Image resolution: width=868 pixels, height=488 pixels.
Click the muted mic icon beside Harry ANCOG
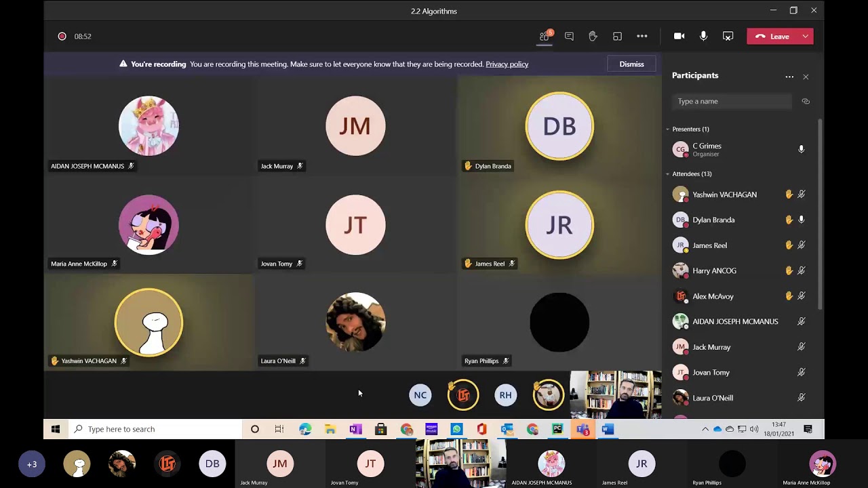801,270
